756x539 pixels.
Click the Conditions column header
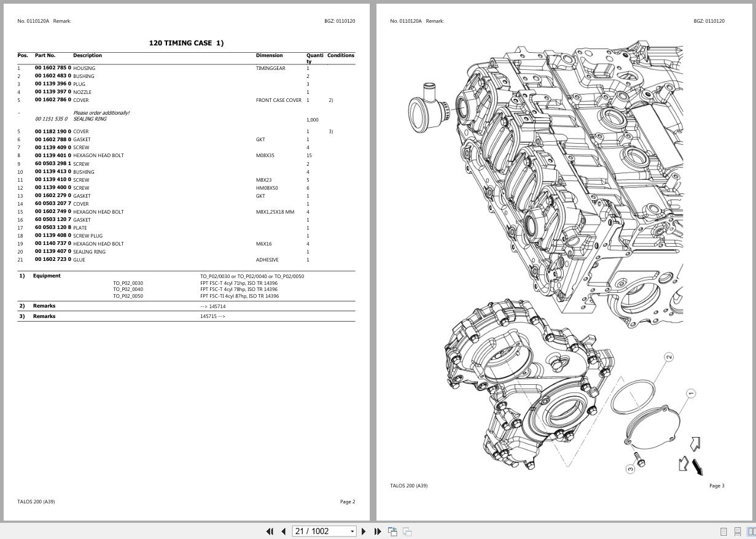pos(341,55)
